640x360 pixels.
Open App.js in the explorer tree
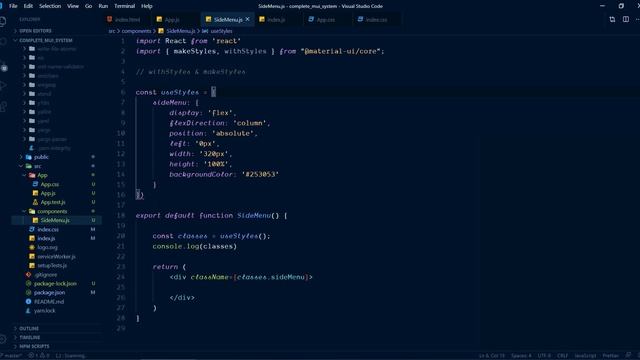[48, 193]
